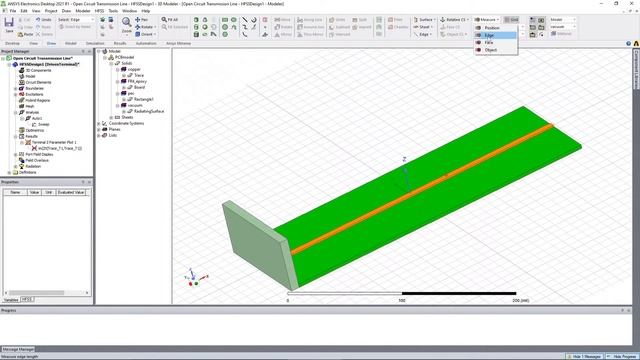The image size is (640, 360).
Task: Expand the Port Field Display node
Action: click(x=16, y=154)
